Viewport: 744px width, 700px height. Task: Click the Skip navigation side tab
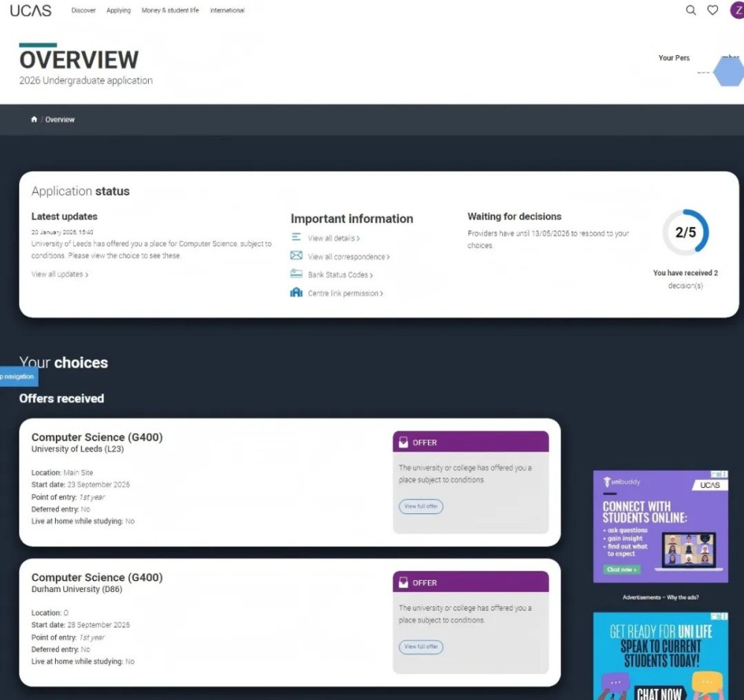[x=18, y=376]
